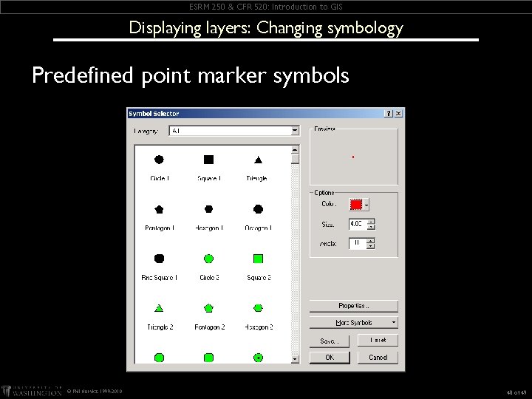532x399 pixels.
Task: Decrease the Size value with down arrow
Action: (371, 227)
